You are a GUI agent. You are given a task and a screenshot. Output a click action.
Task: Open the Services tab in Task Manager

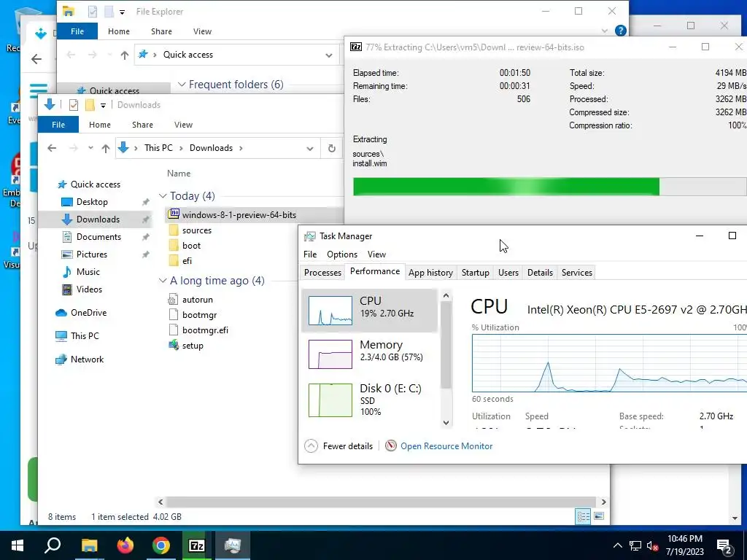(577, 273)
